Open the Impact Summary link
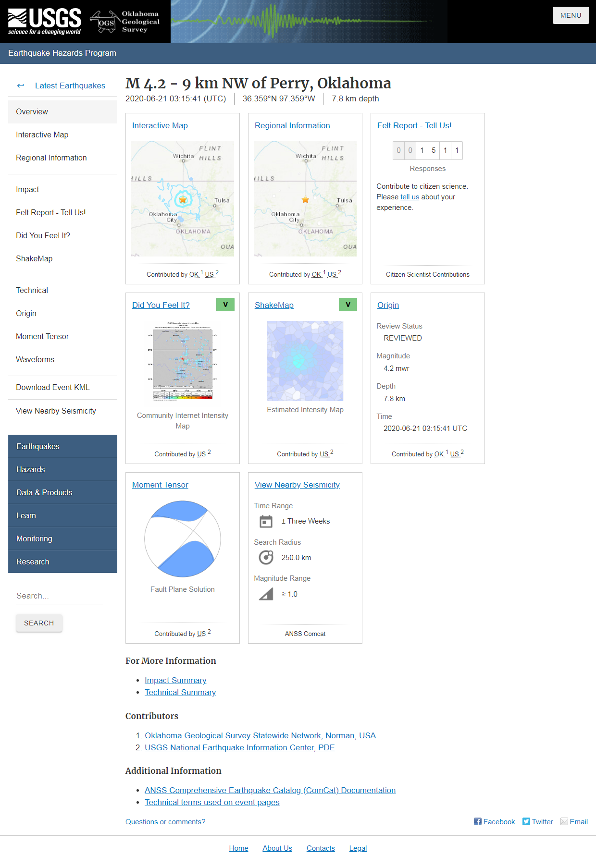This screenshot has width=596, height=868. 175,680
